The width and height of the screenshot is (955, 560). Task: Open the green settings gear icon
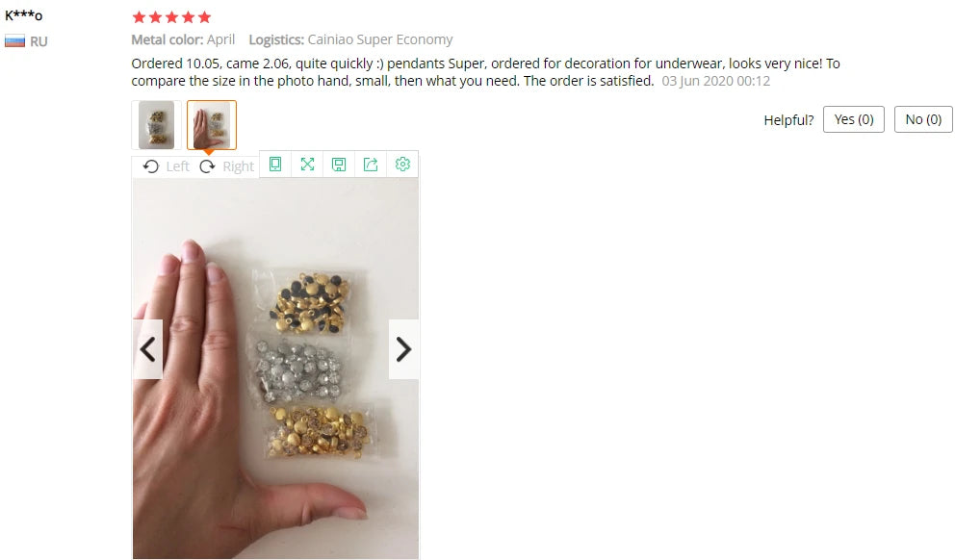click(402, 165)
